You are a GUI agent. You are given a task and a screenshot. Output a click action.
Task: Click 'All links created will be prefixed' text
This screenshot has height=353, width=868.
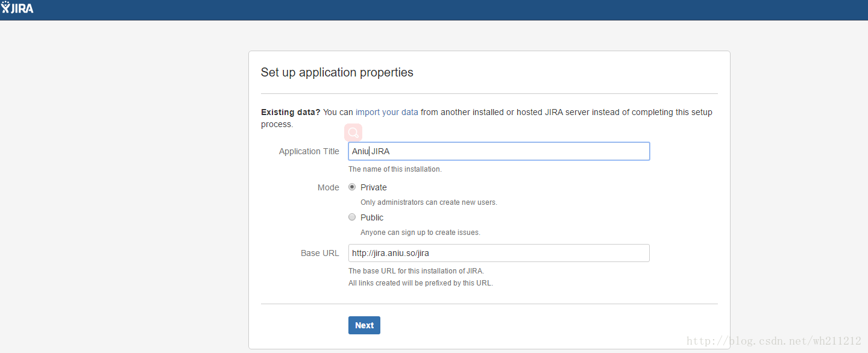[421, 283]
